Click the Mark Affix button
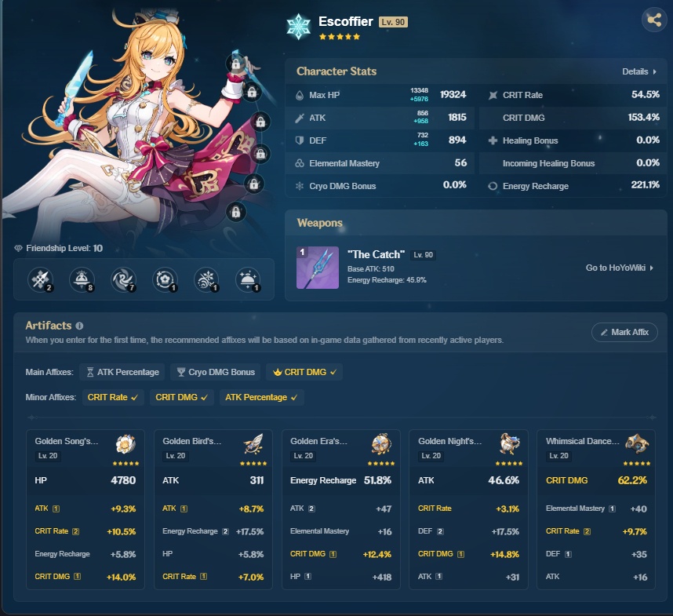Screen dimensions: 673x616 (x=624, y=332)
